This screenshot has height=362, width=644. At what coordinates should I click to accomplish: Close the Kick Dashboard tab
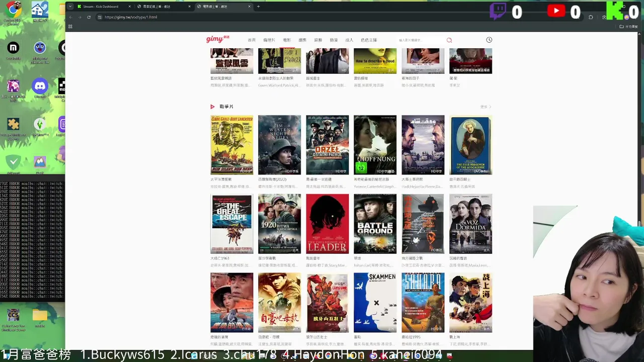coord(130,7)
